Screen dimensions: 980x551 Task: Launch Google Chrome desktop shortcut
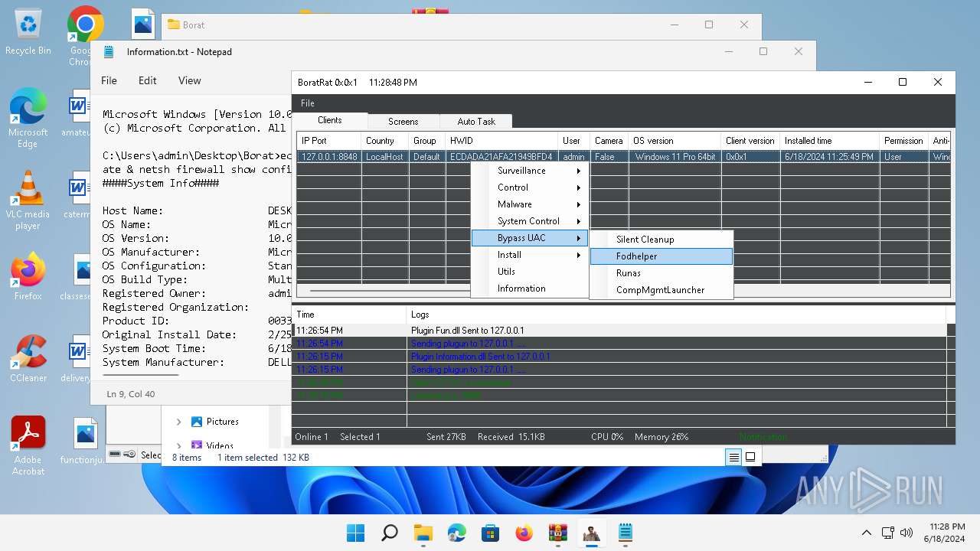tap(85, 36)
